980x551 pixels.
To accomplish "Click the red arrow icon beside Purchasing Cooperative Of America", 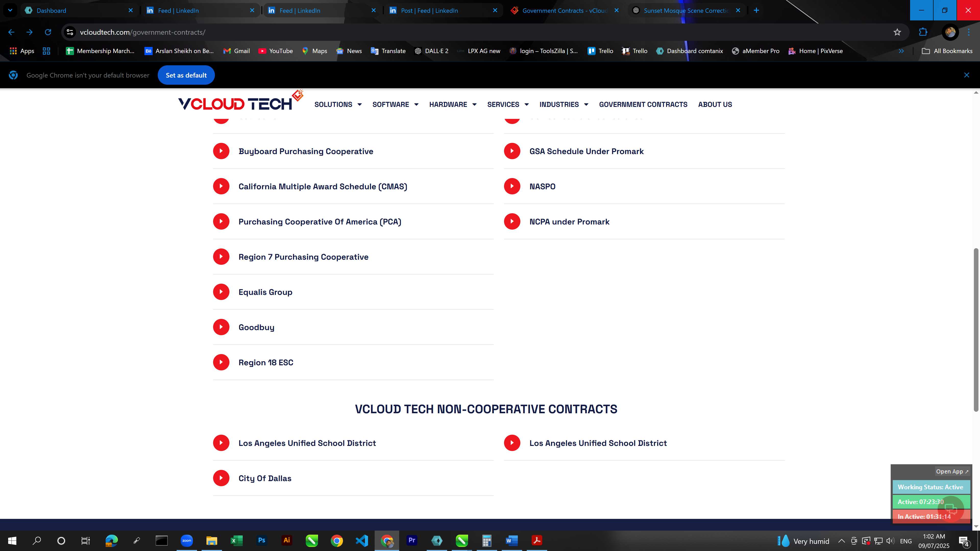I will point(221,221).
